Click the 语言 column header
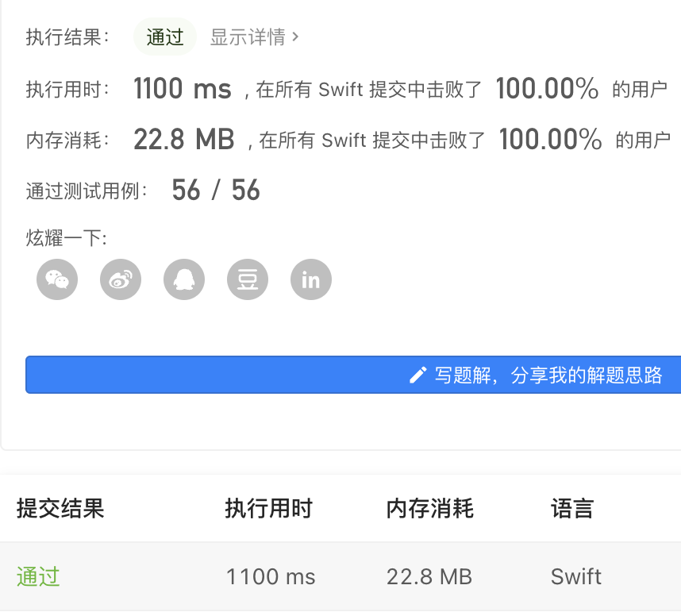Screen dimensions: 681x616 [x=572, y=508]
